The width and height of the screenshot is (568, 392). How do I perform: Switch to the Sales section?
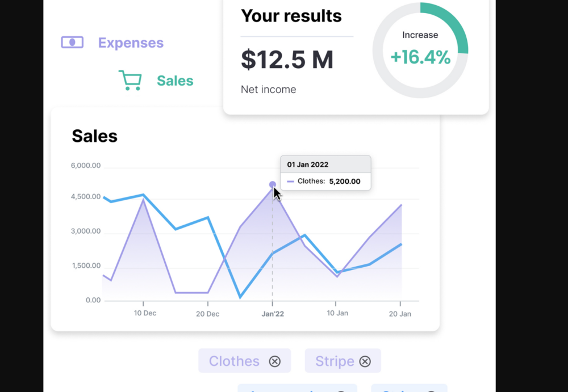(175, 81)
